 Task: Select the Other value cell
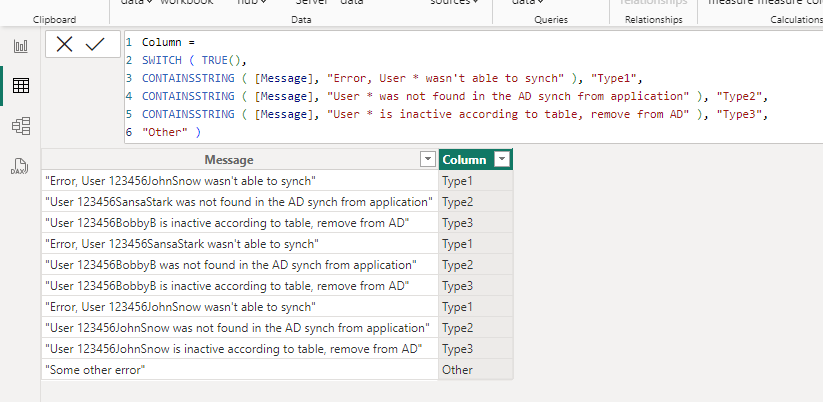[x=476, y=369]
